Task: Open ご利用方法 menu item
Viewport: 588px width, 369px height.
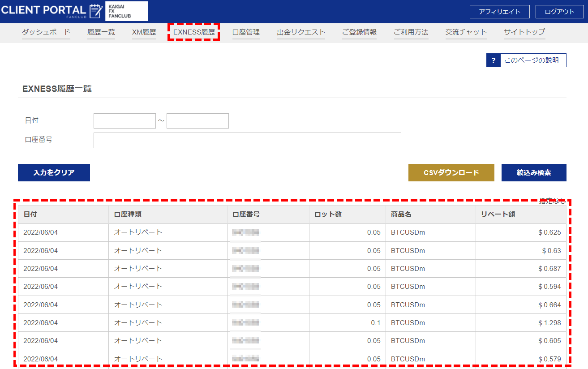Action: (411, 32)
